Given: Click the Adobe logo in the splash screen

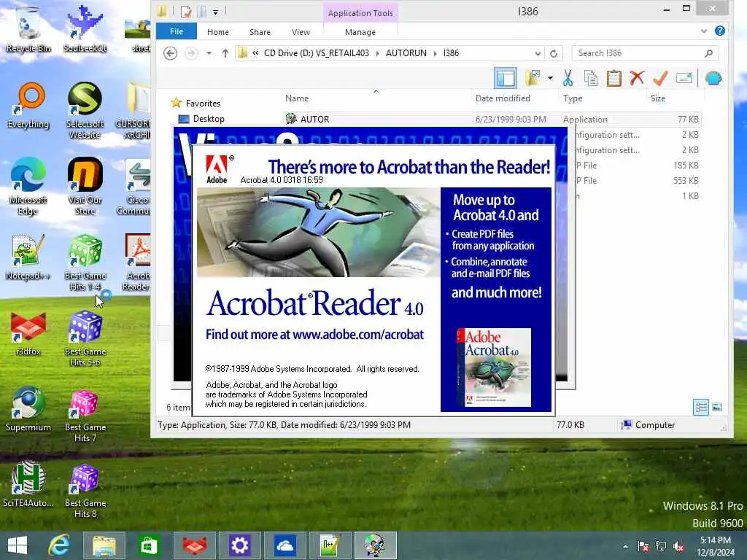Looking at the screenshot, I should pos(218,169).
